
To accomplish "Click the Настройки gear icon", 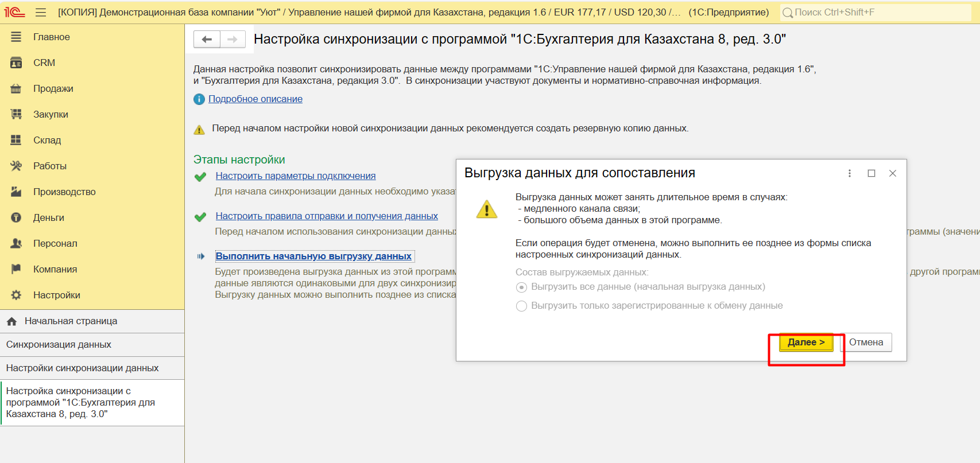I will click(16, 295).
